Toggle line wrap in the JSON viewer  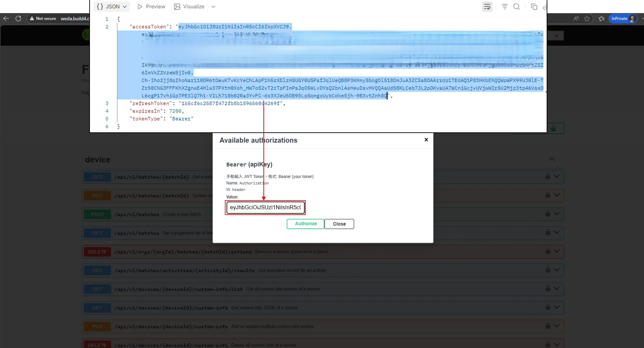tap(487, 6)
